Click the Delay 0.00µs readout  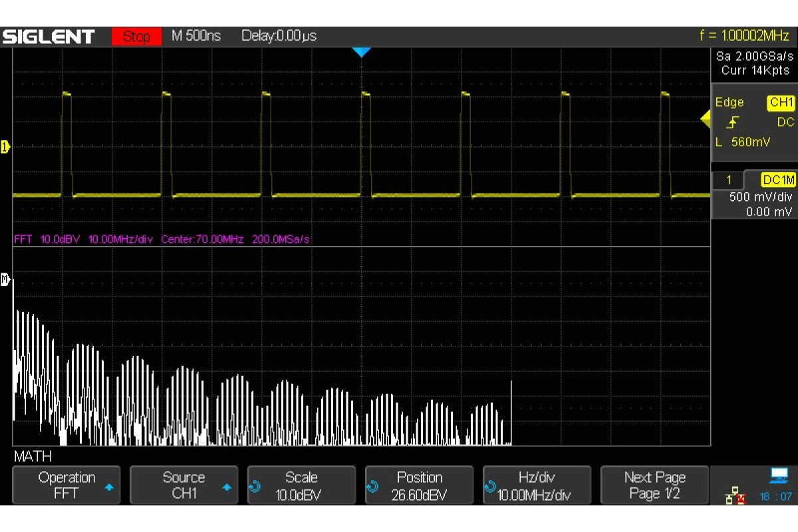279,36
